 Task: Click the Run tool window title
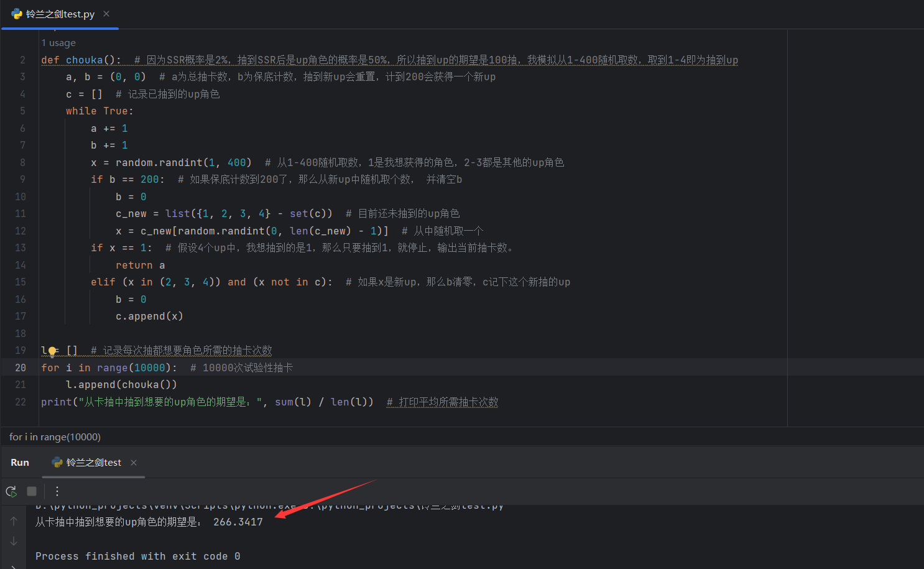(20, 463)
